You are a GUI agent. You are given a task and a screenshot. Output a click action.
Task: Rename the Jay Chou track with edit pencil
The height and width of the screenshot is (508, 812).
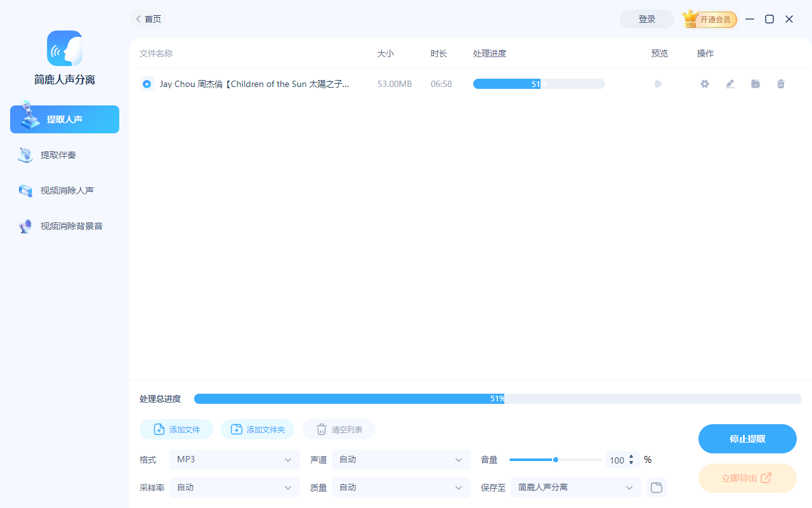point(730,83)
